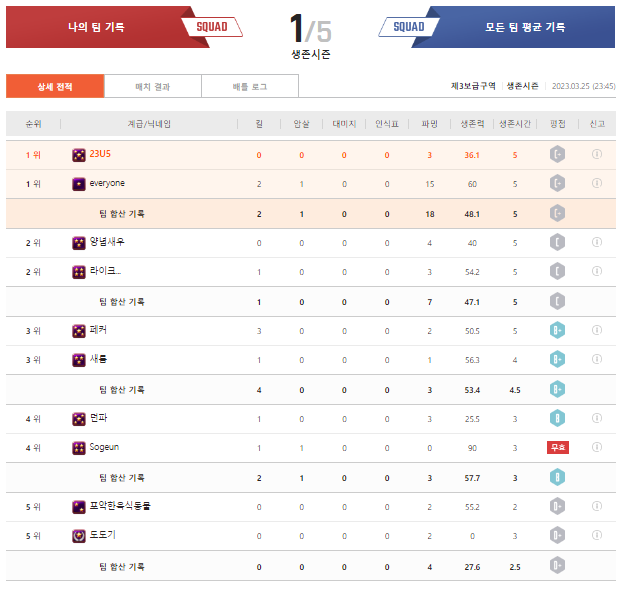Click the report icon in the Sogeun row

point(597,448)
